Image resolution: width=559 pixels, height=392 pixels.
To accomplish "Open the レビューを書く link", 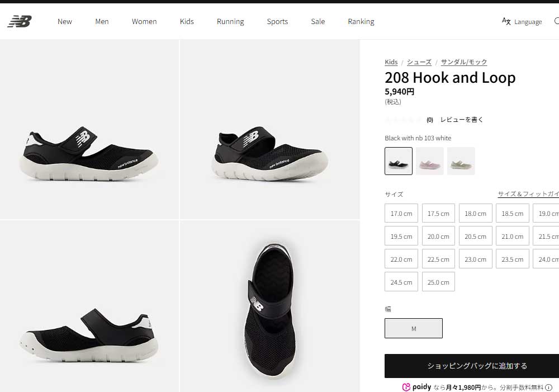I will tap(462, 120).
